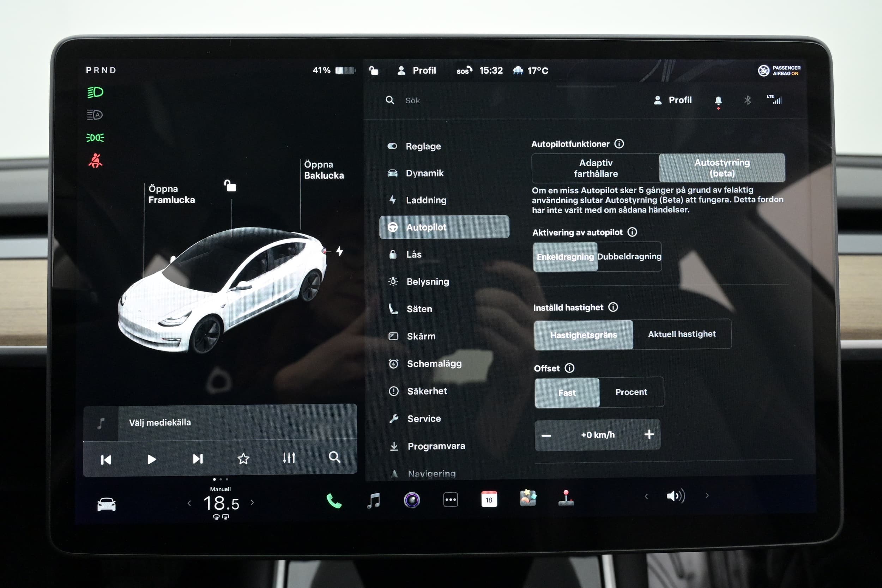Open Profil in top status bar
This screenshot has height=588, width=882.
click(x=417, y=71)
